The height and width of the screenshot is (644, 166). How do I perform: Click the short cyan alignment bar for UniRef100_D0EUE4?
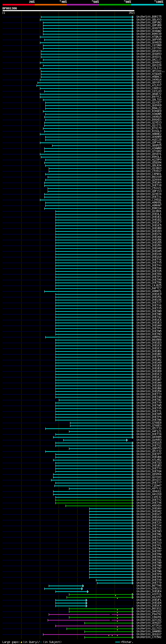[x=72, y=591]
